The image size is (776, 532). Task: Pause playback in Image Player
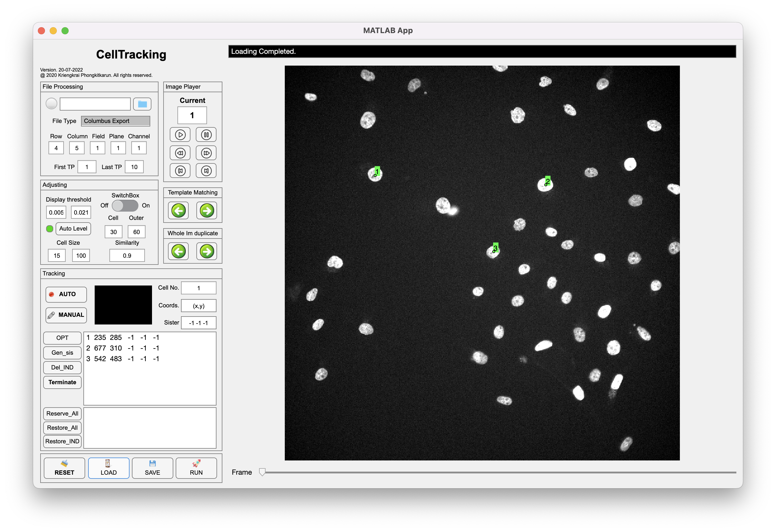[x=206, y=135]
